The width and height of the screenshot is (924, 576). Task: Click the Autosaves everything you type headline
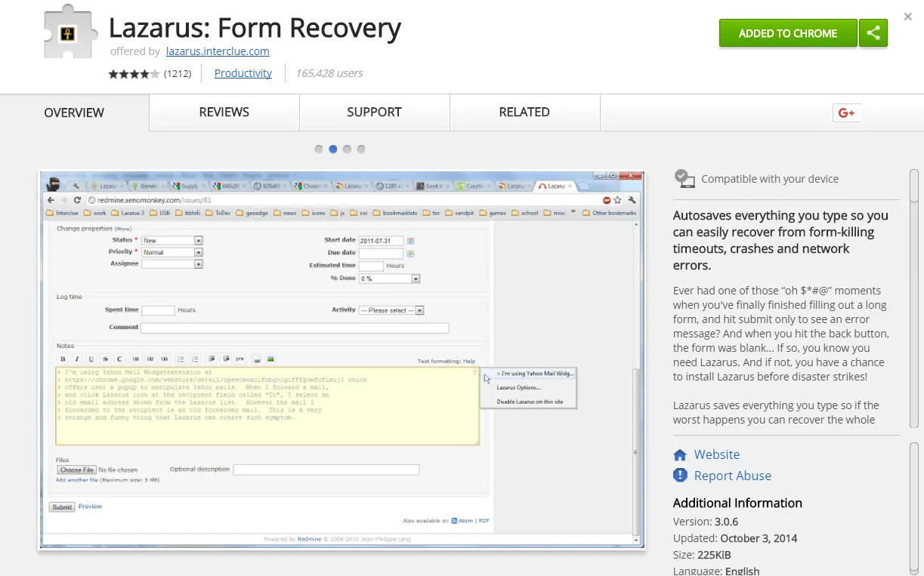(780, 240)
